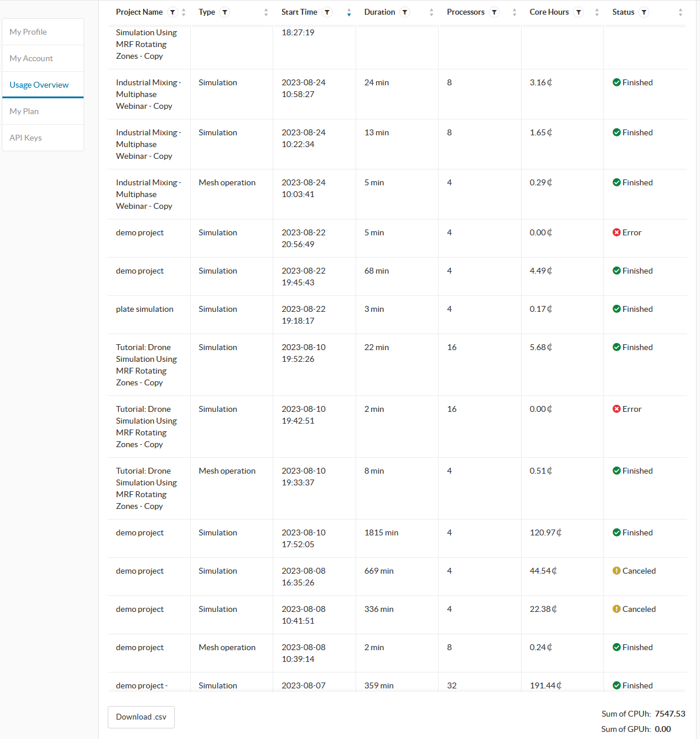The image size is (700, 739).
Task: Open the Processors column filter icon
Action: [x=495, y=12]
